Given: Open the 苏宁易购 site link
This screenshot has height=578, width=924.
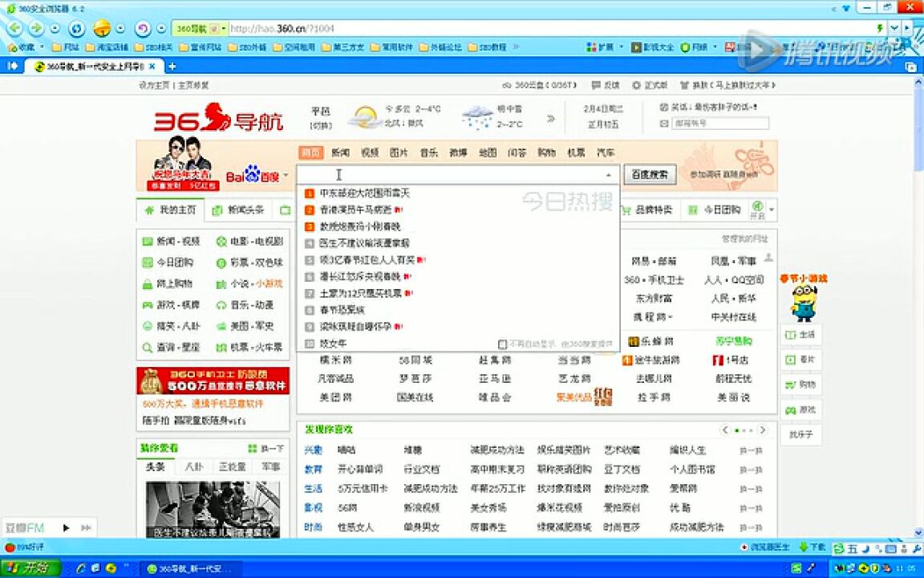Looking at the screenshot, I should pyautogui.click(x=734, y=341).
